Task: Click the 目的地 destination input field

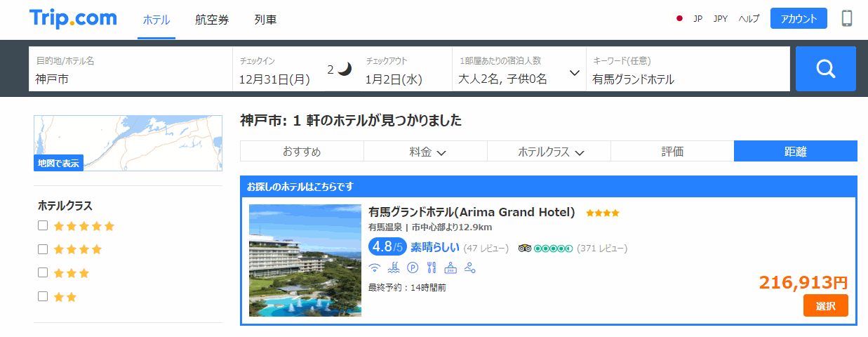Action: tap(131, 69)
